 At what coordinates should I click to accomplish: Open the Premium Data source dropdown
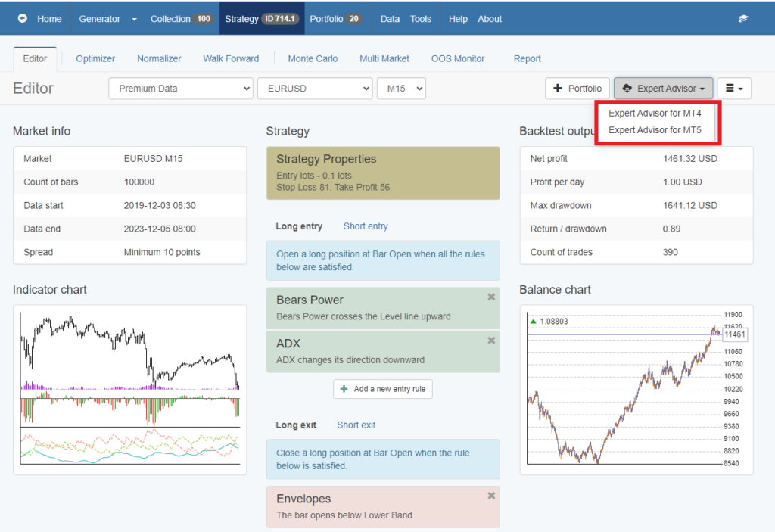(x=180, y=88)
